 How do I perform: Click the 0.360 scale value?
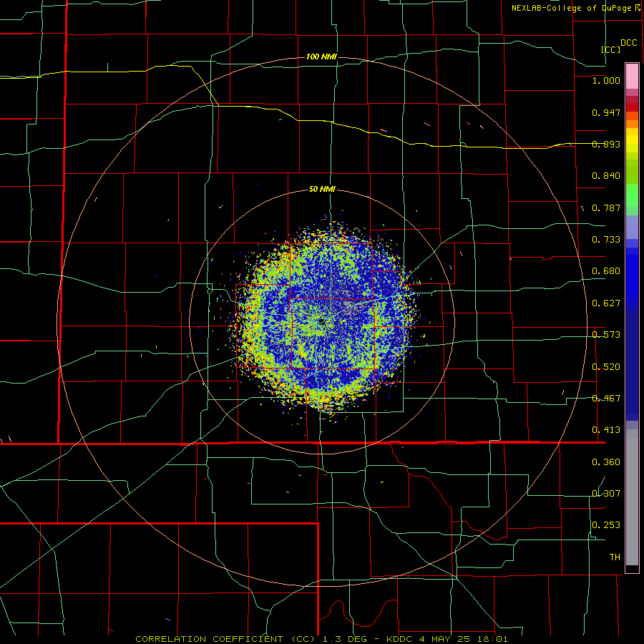click(606, 462)
